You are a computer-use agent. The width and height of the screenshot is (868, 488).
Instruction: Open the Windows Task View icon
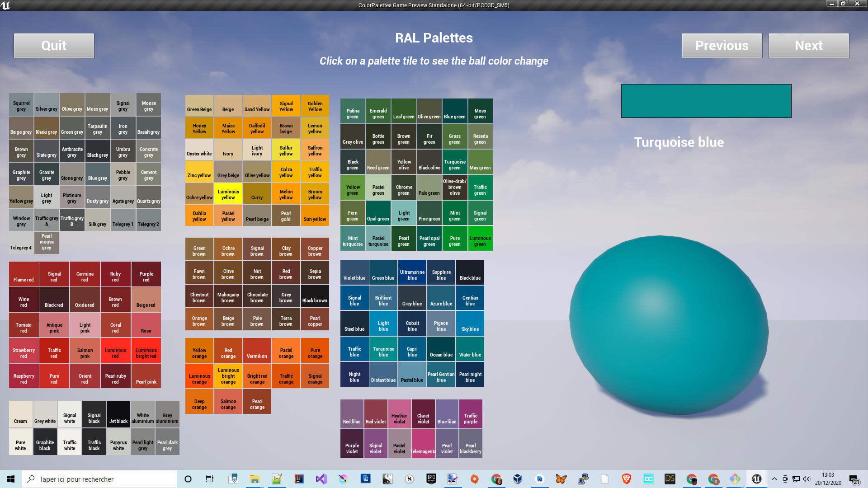[x=210, y=479]
